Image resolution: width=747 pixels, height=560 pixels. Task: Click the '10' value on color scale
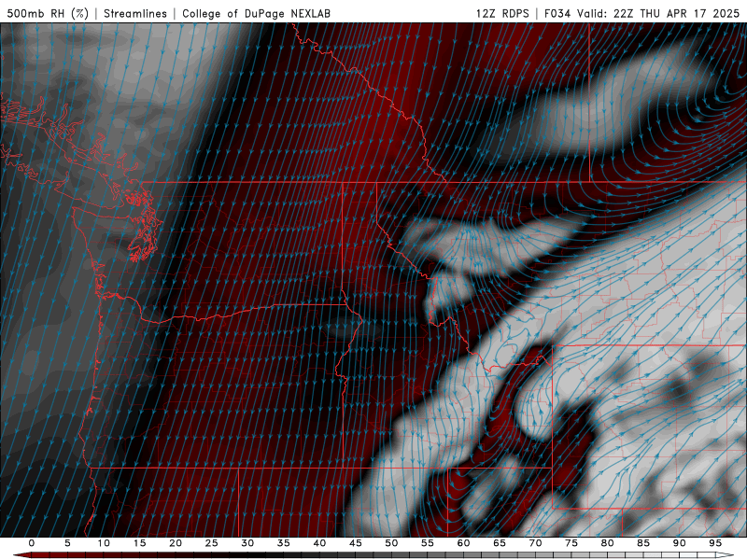click(x=104, y=543)
